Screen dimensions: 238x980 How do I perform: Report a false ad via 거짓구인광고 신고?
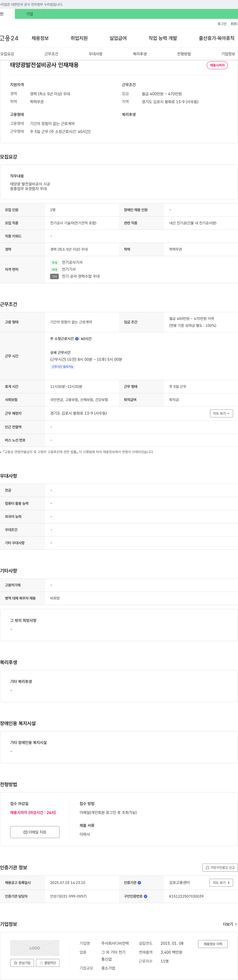click(x=220, y=867)
